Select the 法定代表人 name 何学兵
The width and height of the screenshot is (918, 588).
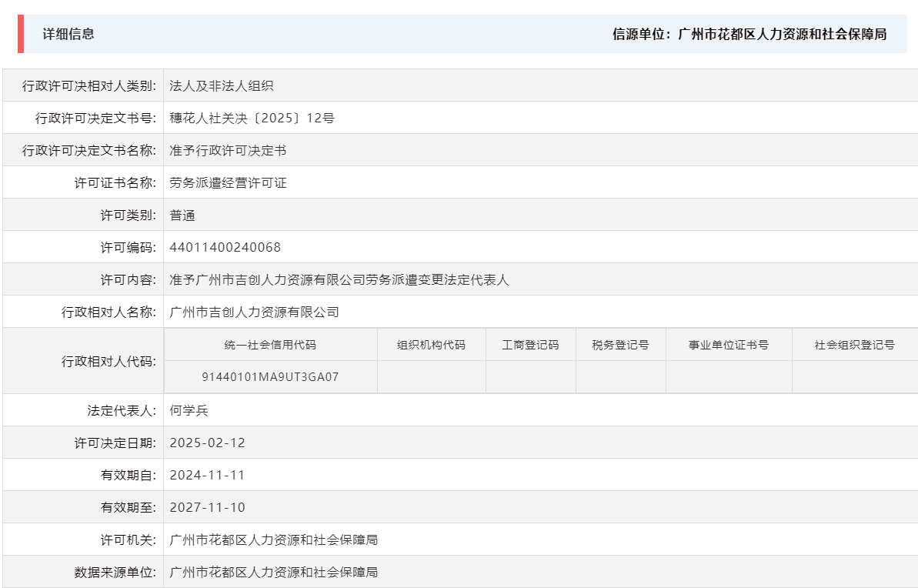[189, 409]
